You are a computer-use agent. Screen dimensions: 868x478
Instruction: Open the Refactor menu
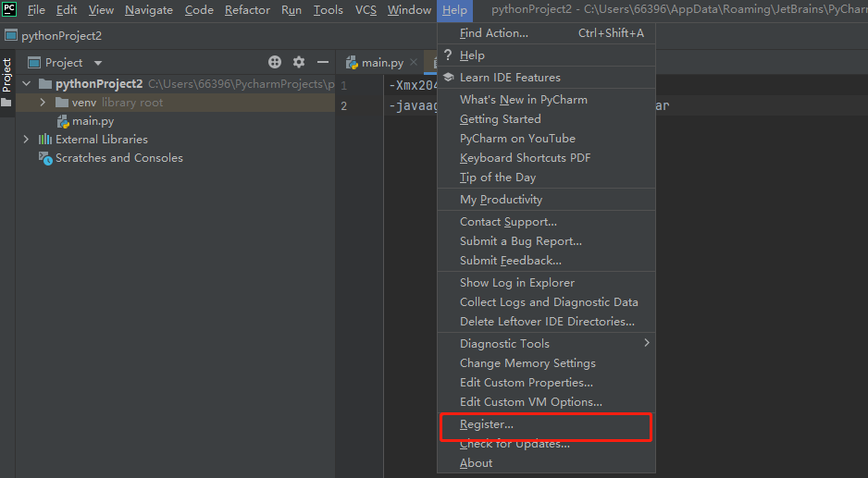[247, 10]
